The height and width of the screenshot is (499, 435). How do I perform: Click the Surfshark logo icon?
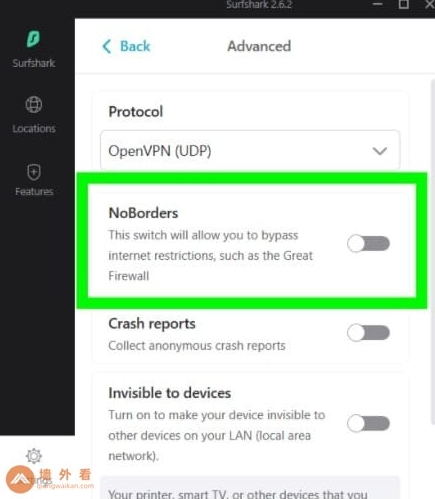coord(33,39)
